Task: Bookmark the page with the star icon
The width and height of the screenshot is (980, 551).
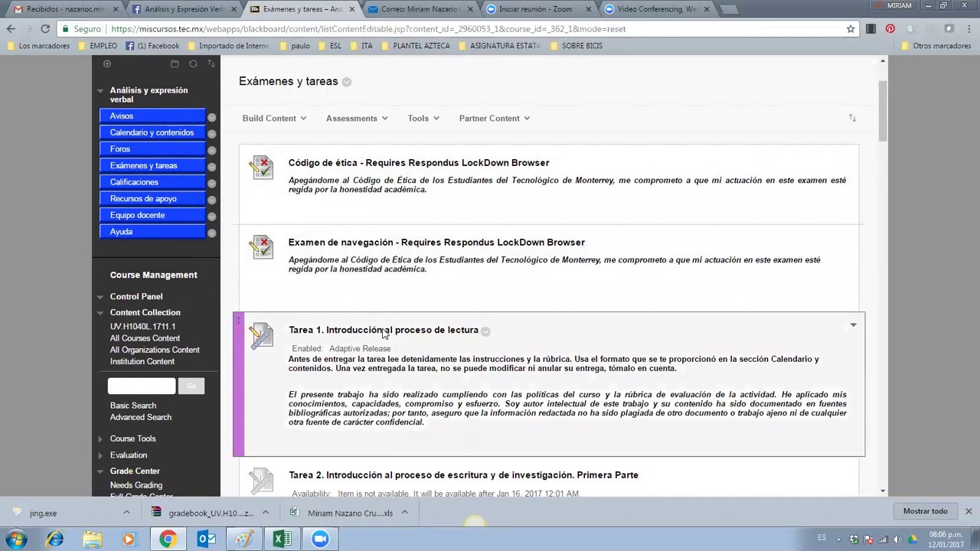Action: [x=851, y=29]
